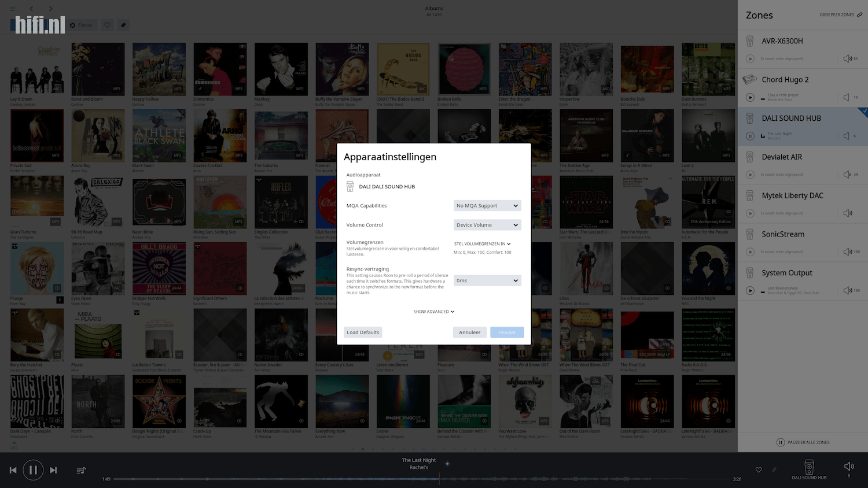Open the Focus filter
This screenshot has width=868, height=488.
(x=81, y=25)
